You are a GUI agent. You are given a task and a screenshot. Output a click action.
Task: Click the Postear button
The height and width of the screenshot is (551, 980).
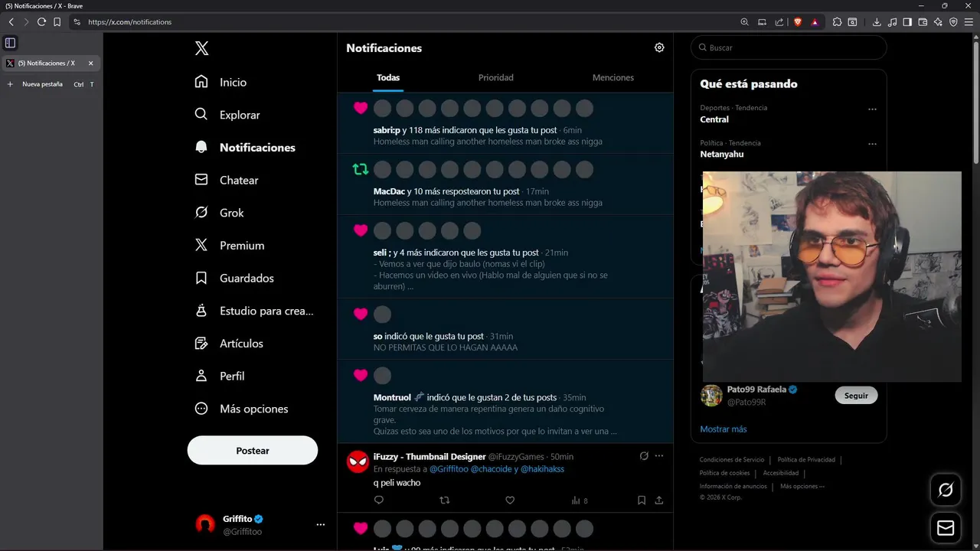point(253,451)
